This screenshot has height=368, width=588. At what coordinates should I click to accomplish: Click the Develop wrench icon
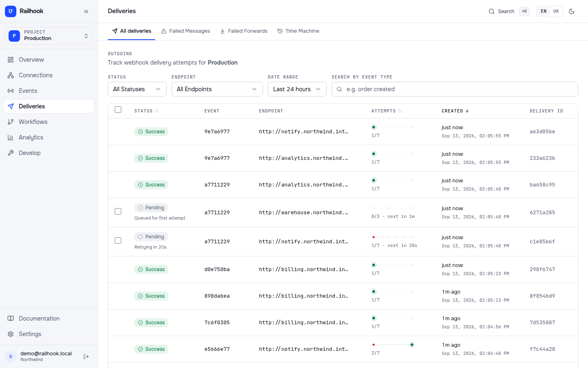[11, 153]
